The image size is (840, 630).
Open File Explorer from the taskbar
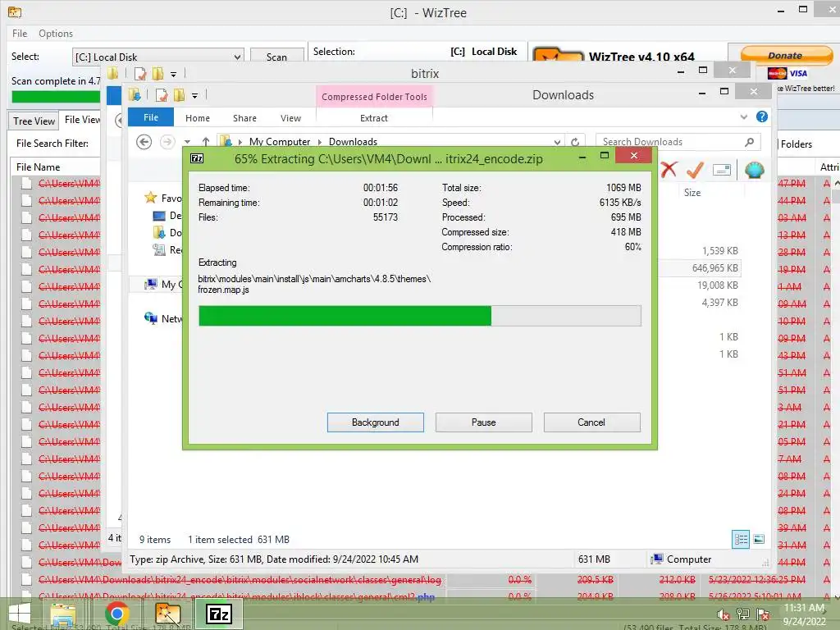tap(63, 614)
